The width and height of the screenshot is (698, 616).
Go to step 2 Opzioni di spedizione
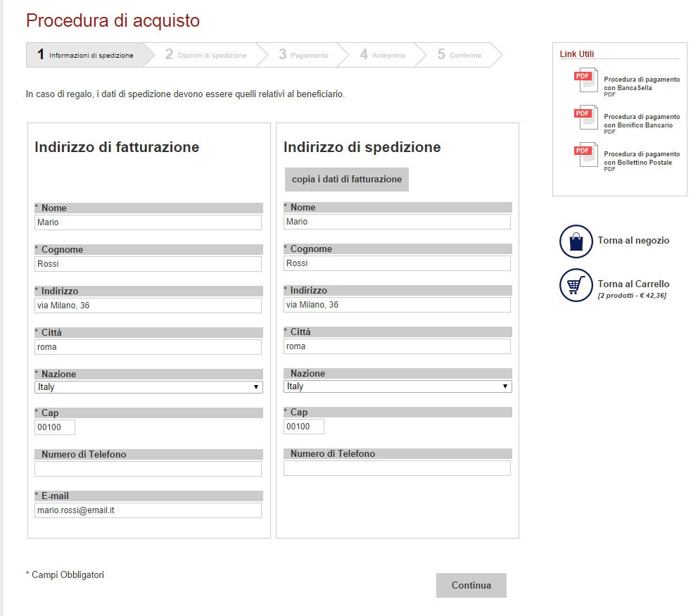[x=206, y=55]
